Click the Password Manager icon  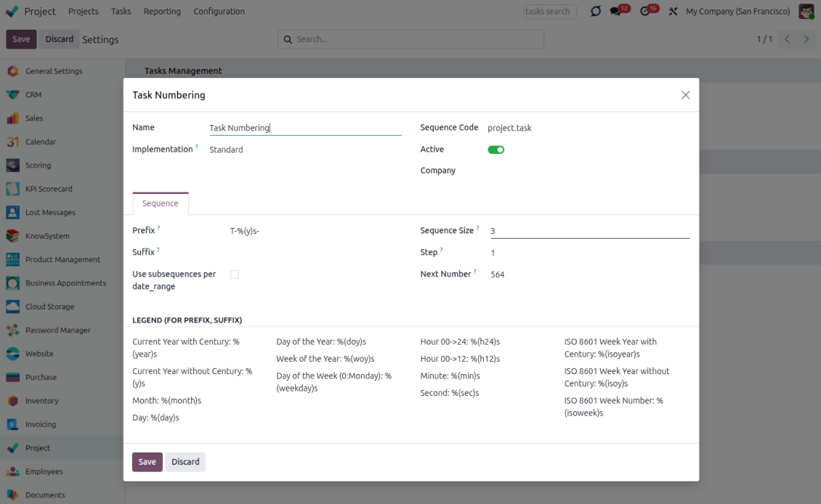click(12, 330)
